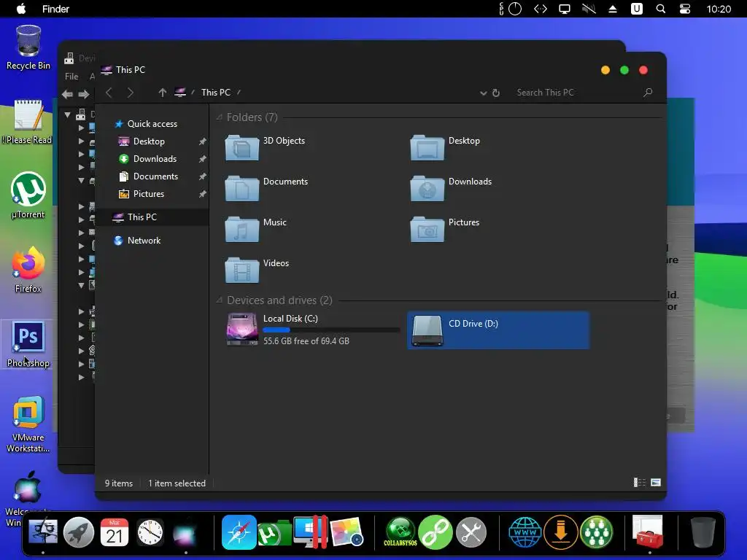Toggle the muted volume icon in menu bar
747x560 pixels.
pos(589,9)
